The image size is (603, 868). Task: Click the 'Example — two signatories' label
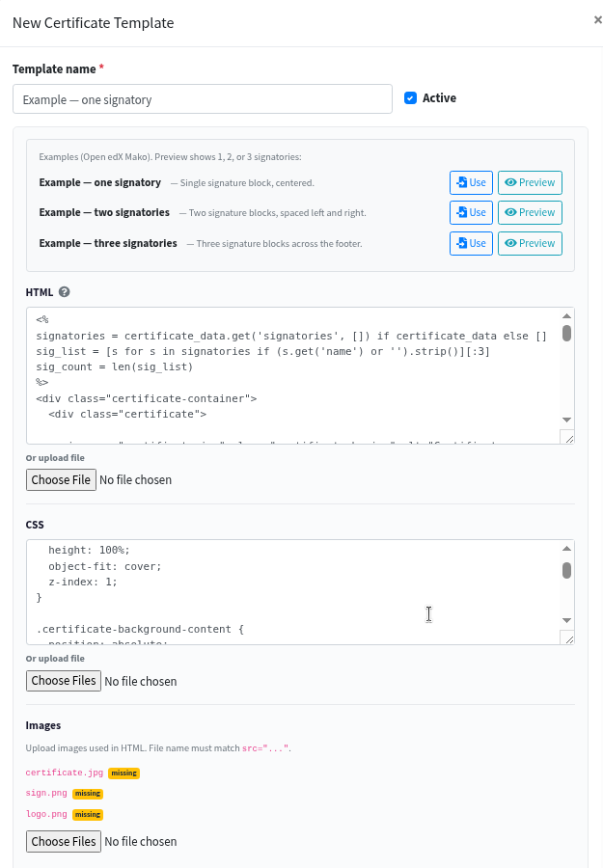pos(104,212)
